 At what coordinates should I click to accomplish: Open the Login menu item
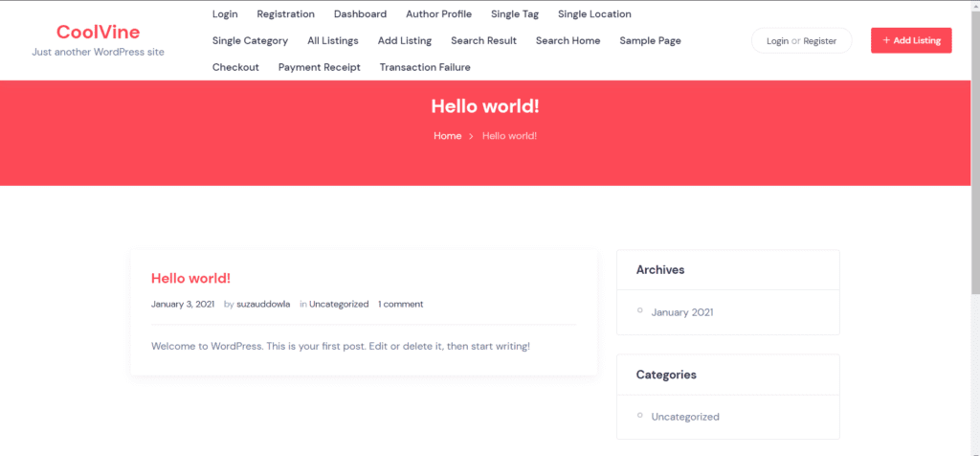pyautogui.click(x=225, y=14)
